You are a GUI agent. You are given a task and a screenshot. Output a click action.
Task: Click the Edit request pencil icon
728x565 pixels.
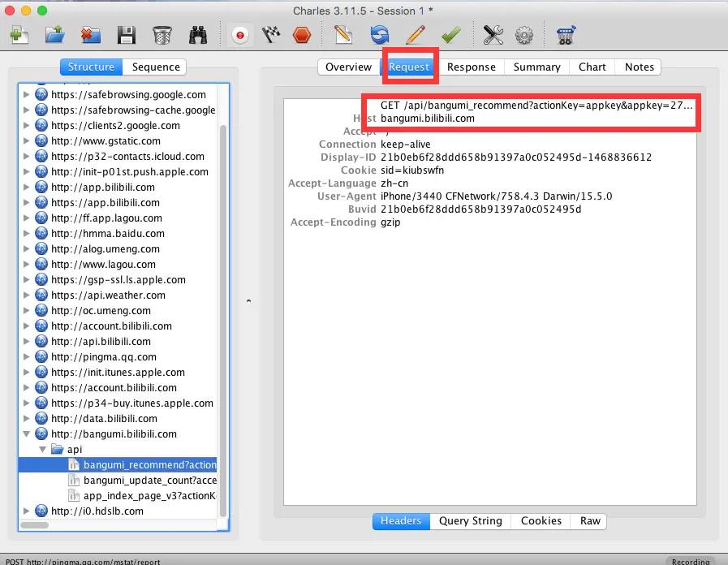coord(415,35)
